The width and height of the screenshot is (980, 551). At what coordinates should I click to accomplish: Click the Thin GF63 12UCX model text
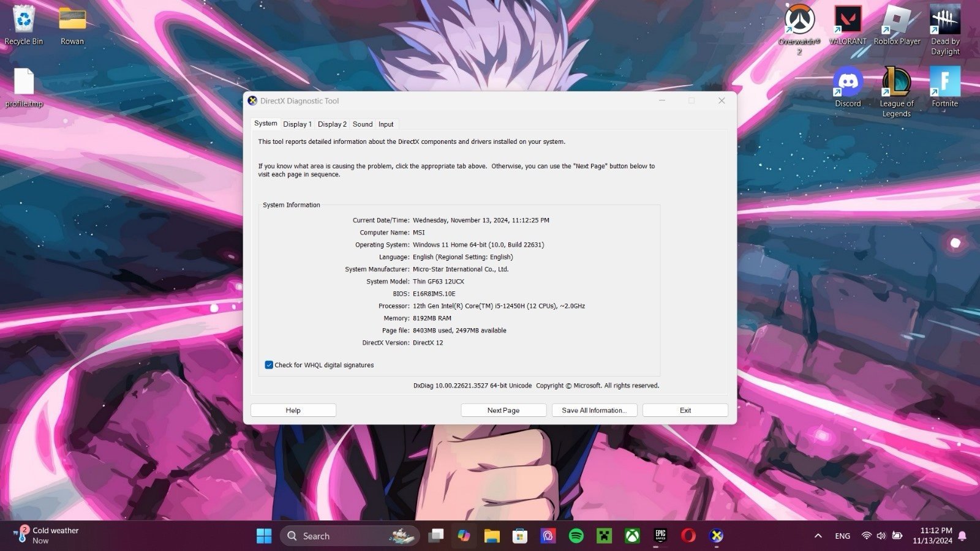[439, 282]
